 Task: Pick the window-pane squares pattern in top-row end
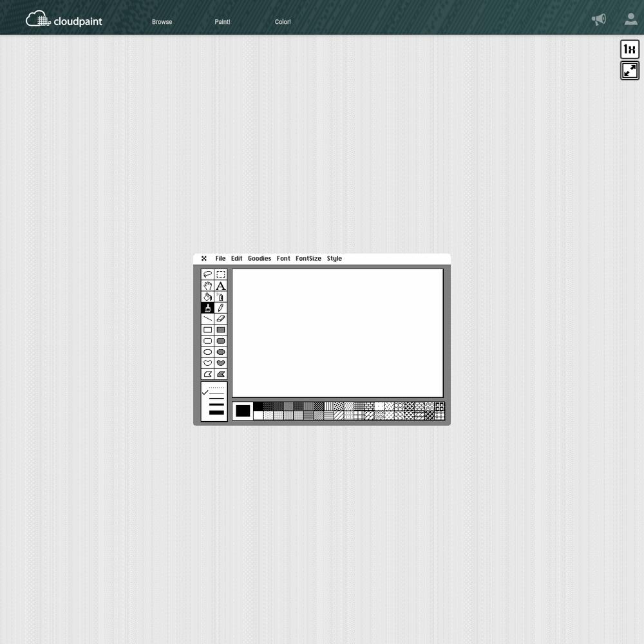click(x=439, y=406)
